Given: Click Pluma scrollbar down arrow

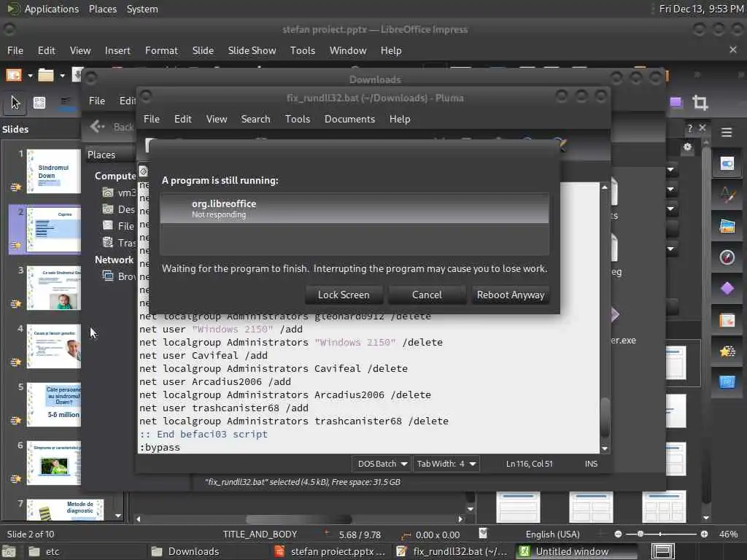Looking at the screenshot, I should 605,448.
